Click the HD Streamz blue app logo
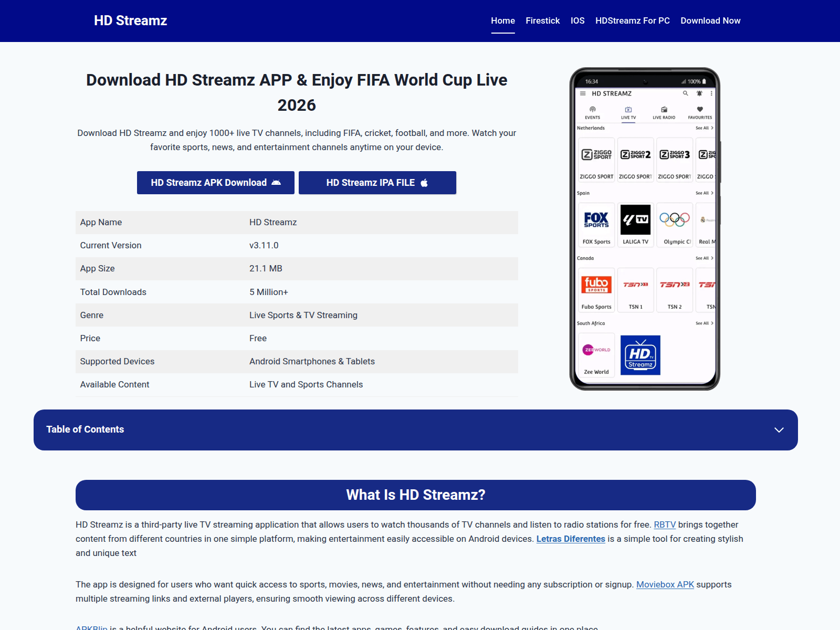This screenshot has height=630, width=840. (x=640, y=355)
